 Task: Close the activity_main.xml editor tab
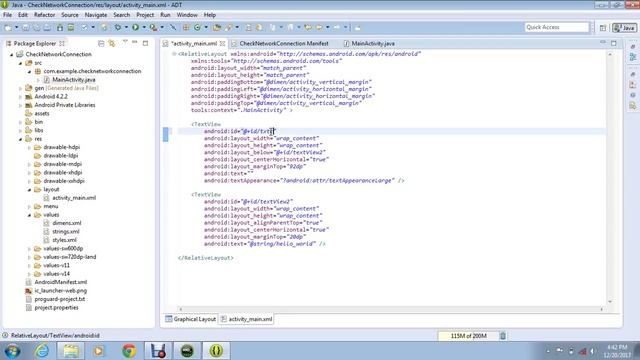222,43
